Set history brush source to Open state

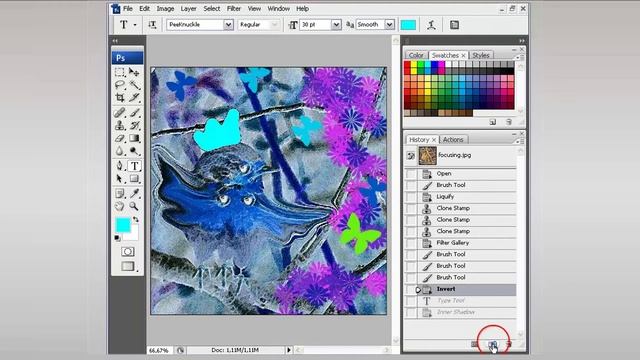(x=411, y=174)
